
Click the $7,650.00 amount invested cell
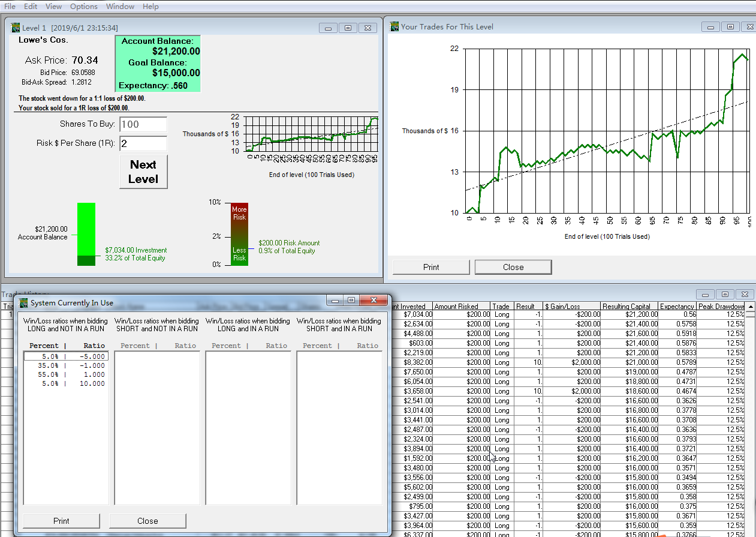point(417,372)
